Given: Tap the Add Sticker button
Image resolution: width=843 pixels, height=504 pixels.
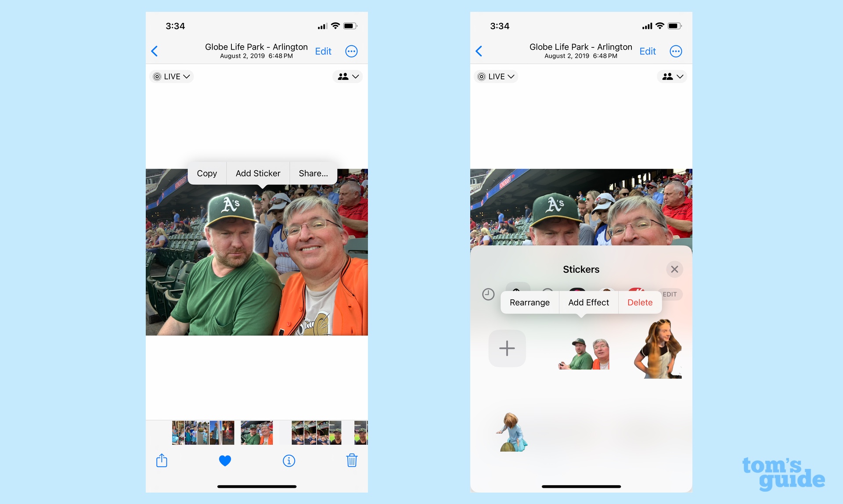Looking at the screenshot, I should (258, 173).
